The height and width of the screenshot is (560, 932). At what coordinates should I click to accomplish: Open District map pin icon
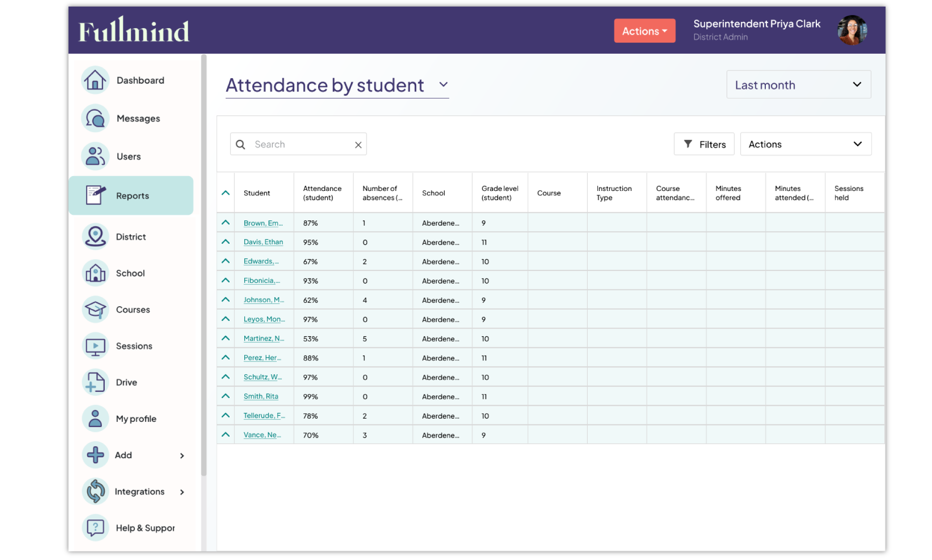click(x=95, y=237)
